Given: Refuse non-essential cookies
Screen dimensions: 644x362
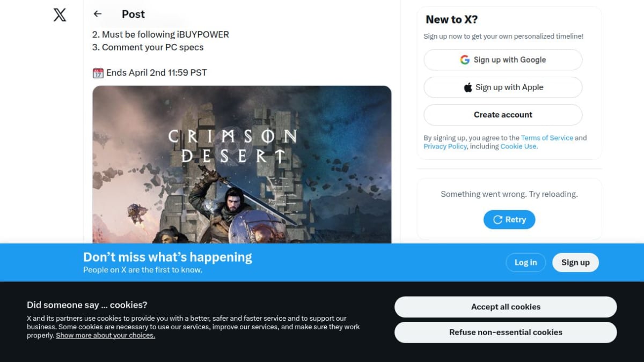Looking at the screenshot, I should coord(506,332).
